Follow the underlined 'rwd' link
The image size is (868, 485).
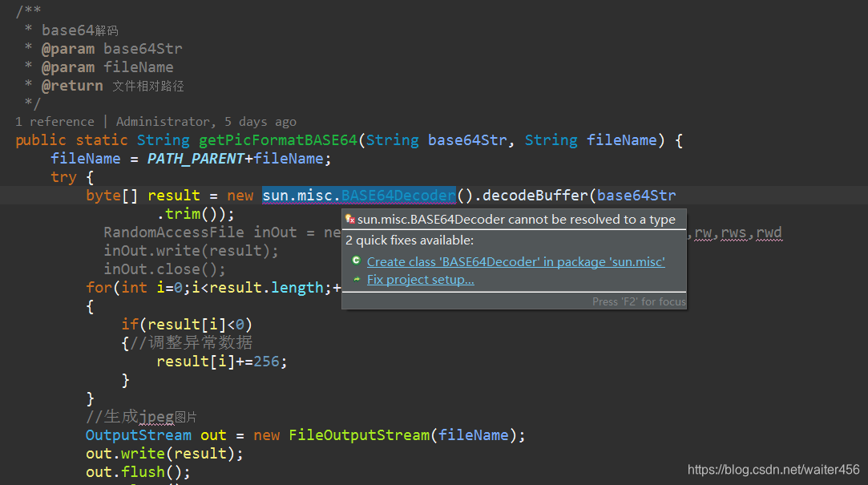(769, 232)
